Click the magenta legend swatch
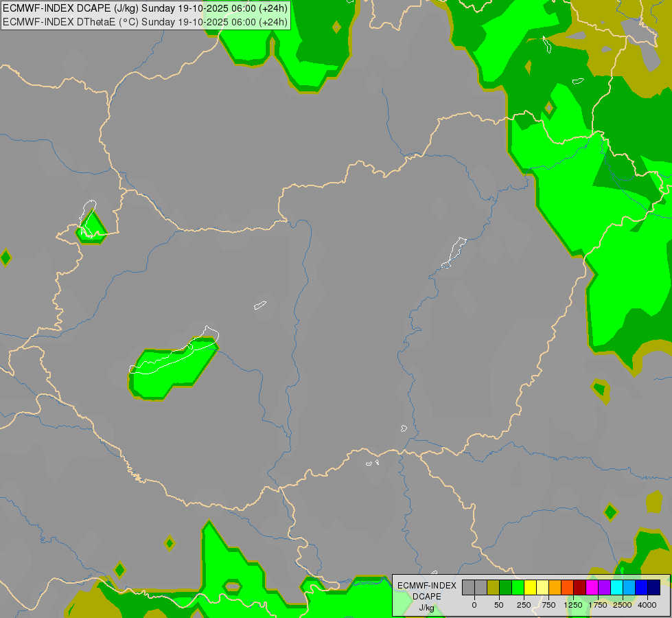This screenshot has width=672, height=618. (x=592, y=588)
